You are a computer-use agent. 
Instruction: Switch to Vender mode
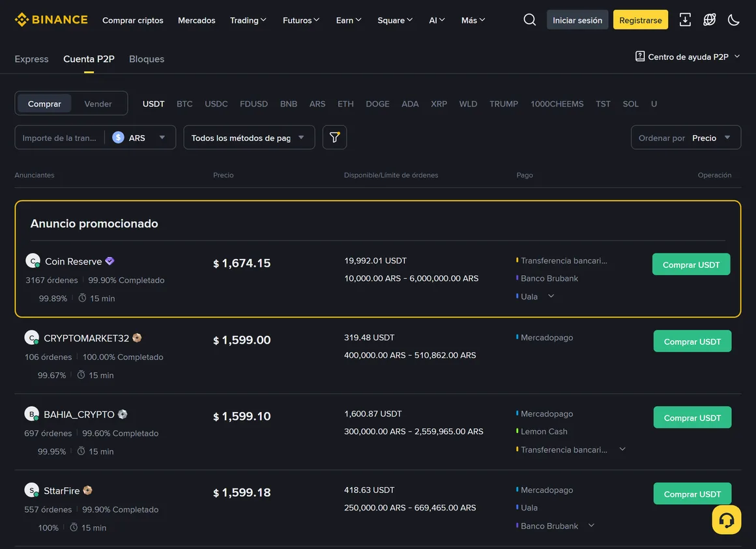[x=98, y=104]
